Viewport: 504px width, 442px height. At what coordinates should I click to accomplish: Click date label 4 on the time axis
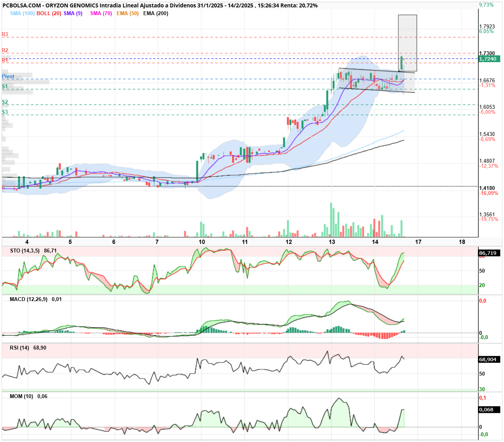pos(27,242)
